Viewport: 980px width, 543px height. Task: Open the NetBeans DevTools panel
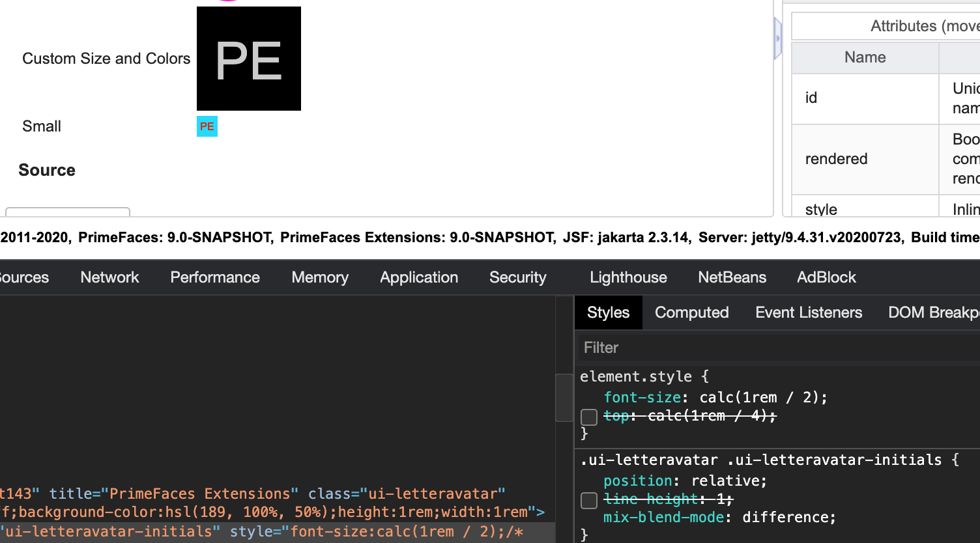tap(732, 277)
